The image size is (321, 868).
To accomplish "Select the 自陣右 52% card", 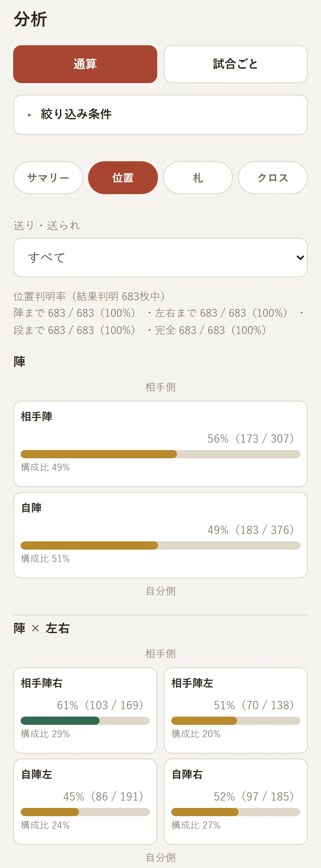I will tap(236, 802).
